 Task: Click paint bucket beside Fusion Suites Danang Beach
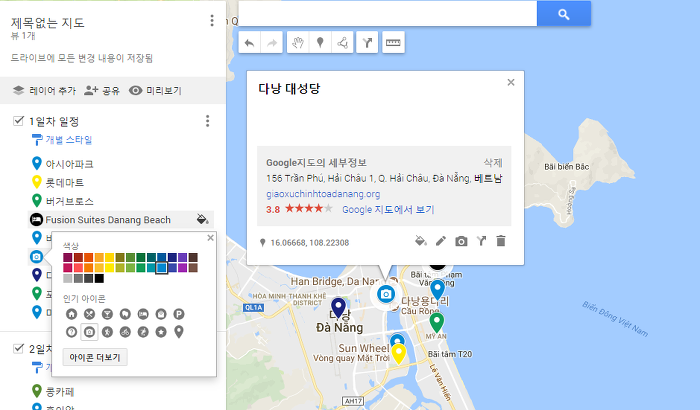(x=202, y=219)
